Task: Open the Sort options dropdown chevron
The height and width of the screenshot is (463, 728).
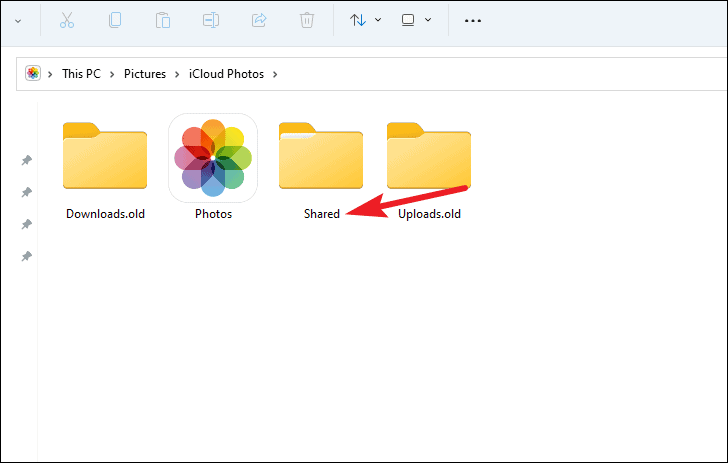Action: (x=378, y=20)
